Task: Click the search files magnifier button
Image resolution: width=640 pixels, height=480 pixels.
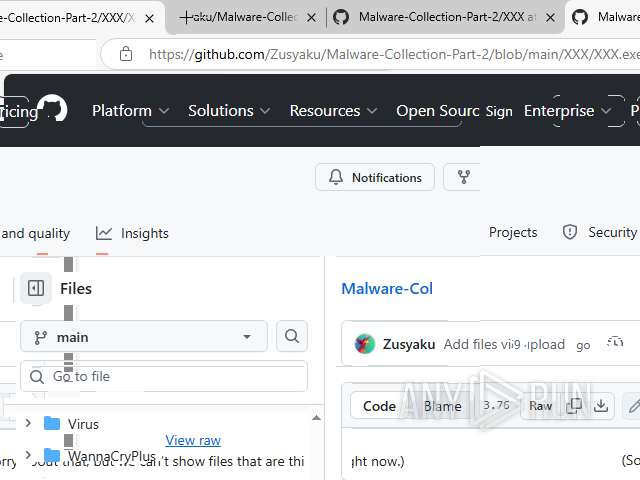Action: tap(292, 336)
